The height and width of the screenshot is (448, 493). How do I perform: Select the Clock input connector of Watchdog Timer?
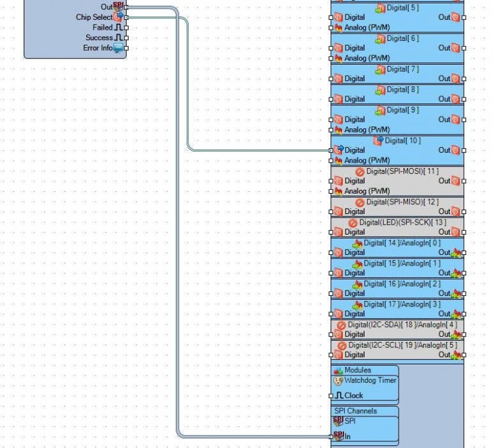[331, 396]
